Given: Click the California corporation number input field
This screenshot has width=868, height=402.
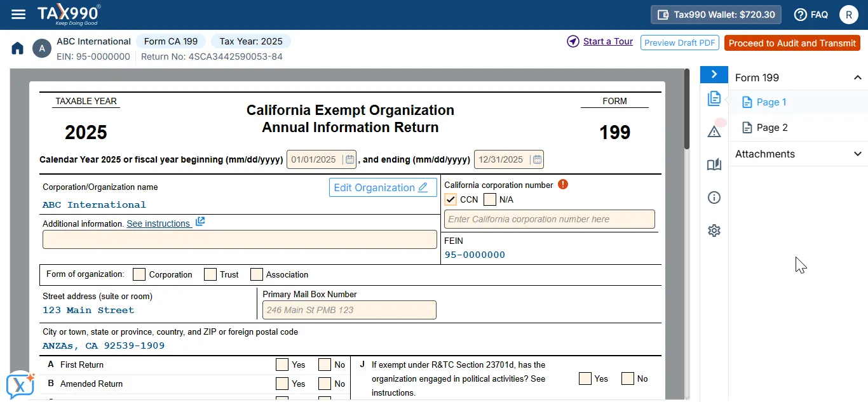Looking at the screenshot, I should 550,218.
